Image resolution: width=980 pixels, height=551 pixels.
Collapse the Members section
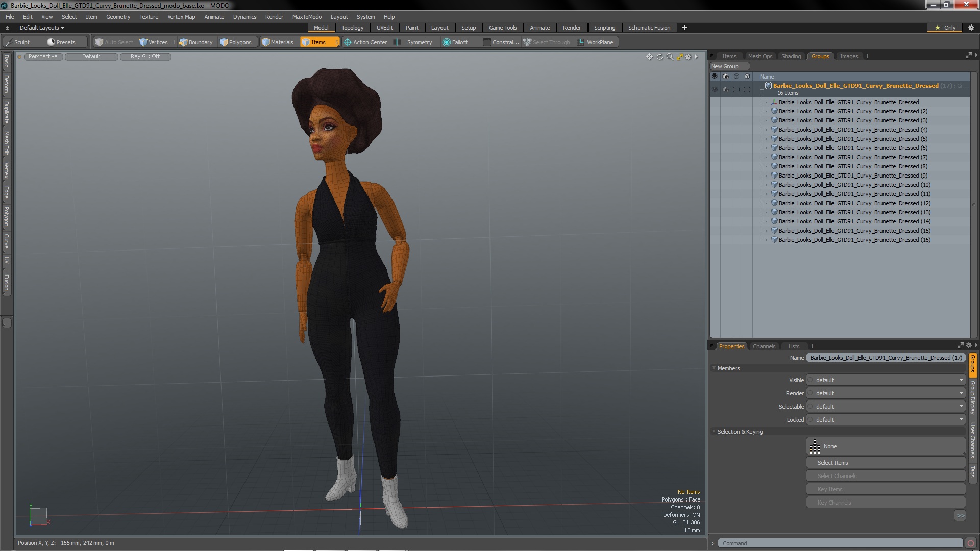714,368
